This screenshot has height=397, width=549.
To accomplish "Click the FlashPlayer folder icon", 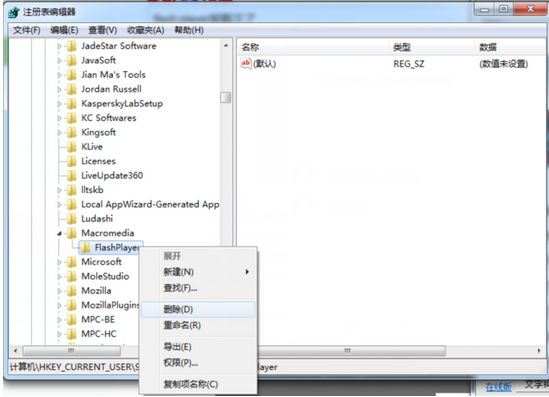I will coord(85,248).
